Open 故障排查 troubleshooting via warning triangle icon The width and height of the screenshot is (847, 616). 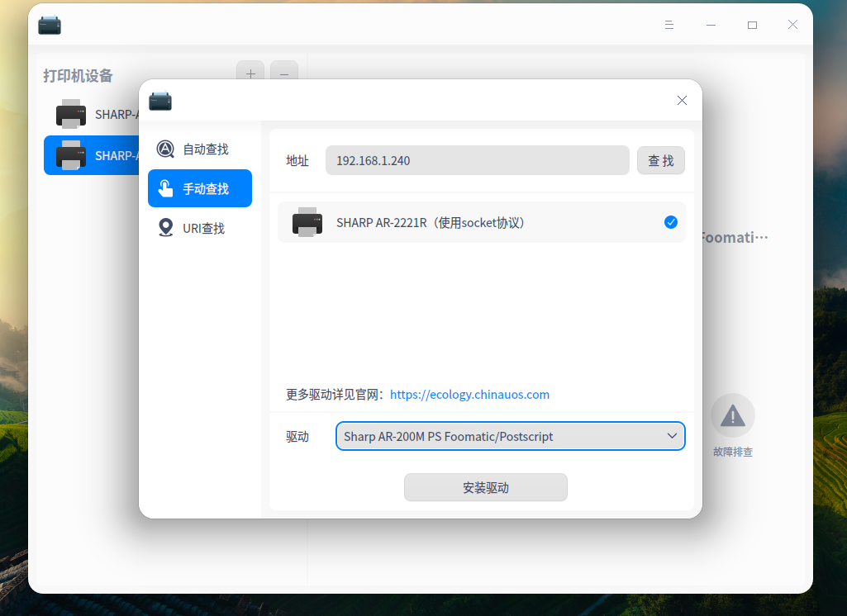732,415
